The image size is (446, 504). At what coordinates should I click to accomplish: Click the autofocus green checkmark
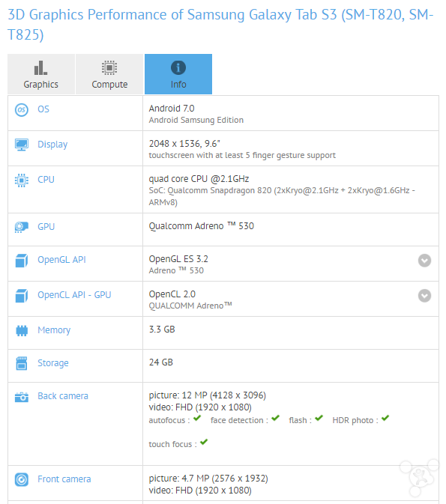197,418
